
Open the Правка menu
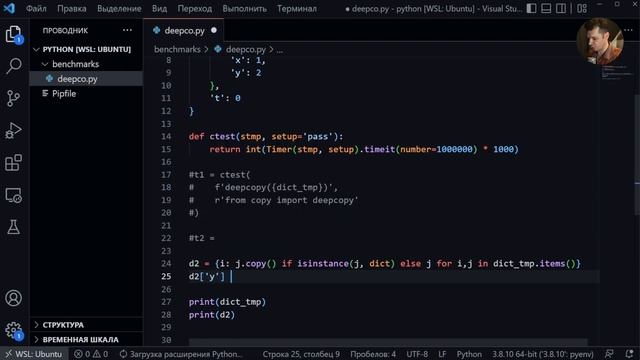72,9
